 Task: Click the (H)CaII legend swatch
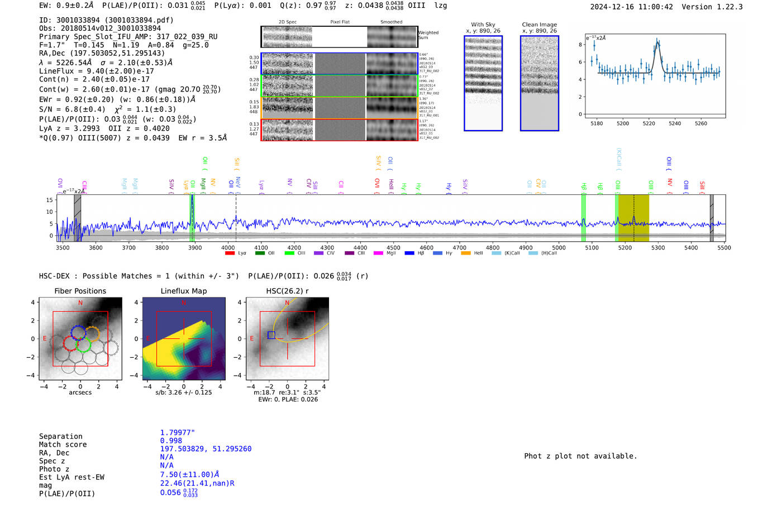pyautogui.click(x=533, y=253)
